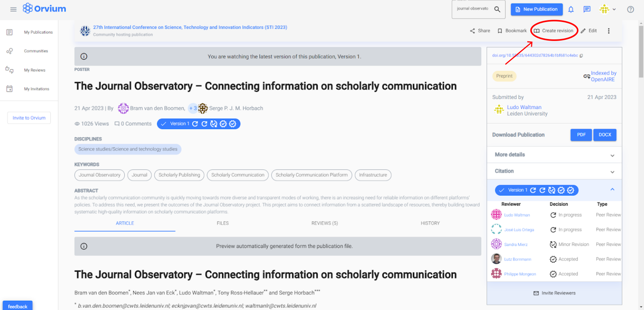Viewport: 644px width, 310px height.
Task: Click the help question mark icon
Action: [x=630, y=9]
